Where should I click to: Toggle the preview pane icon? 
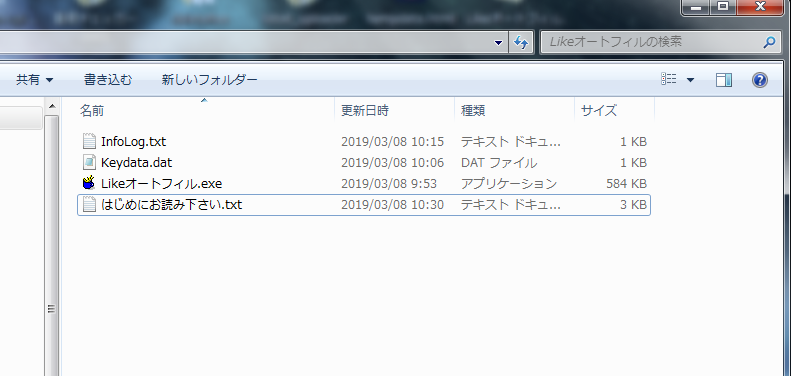(724, 80)
